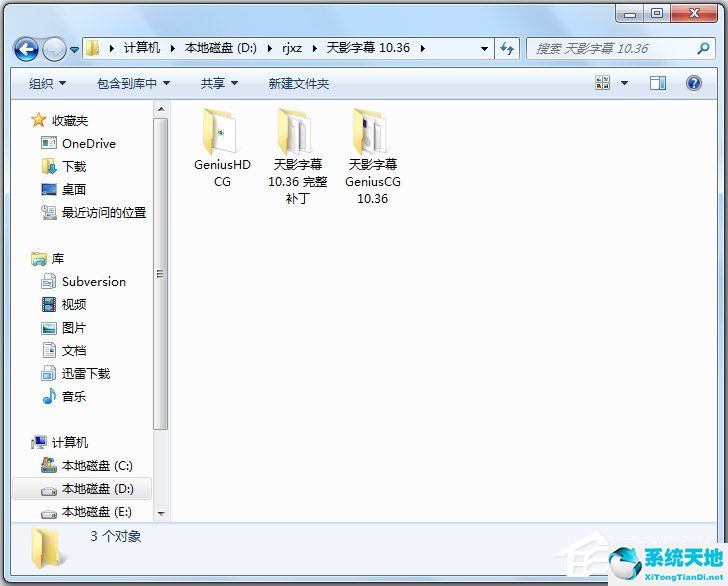Maximize the explorer window

click(x=656, y=13)
